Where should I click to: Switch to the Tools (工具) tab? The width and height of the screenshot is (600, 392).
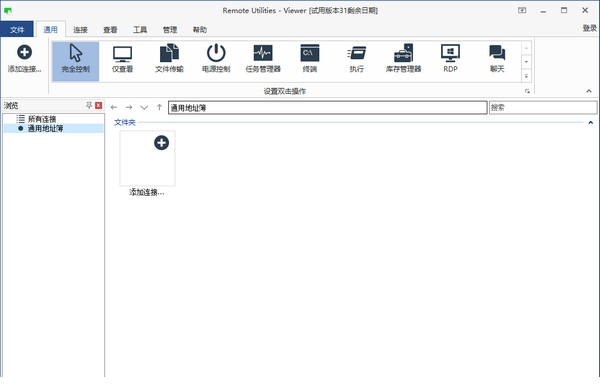pyautogui.click(x=140, y=29)
